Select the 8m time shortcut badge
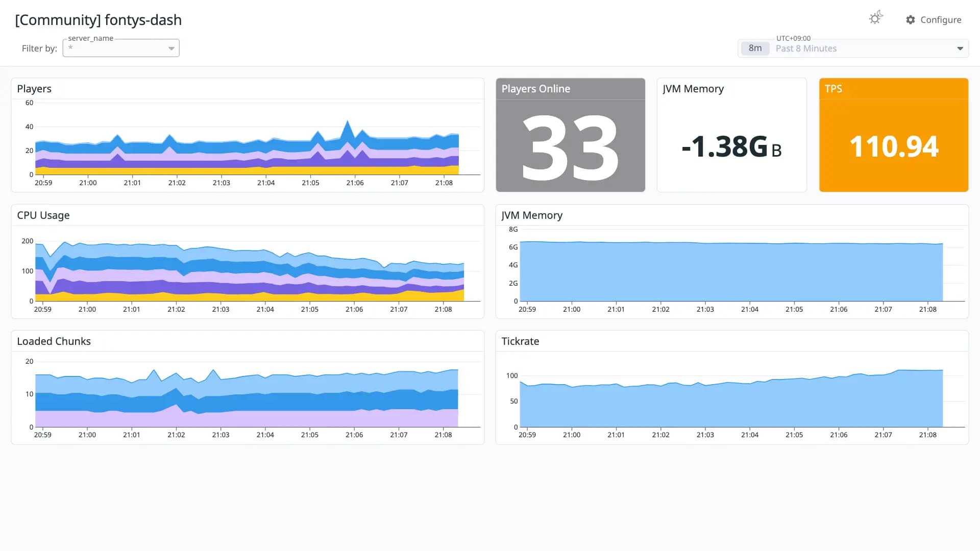 point(755,48)
